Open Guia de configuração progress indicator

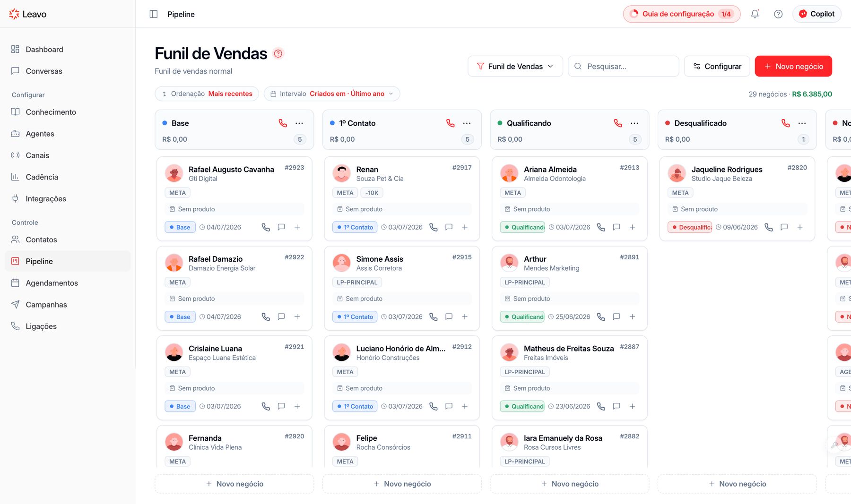pyautogui.click(x=682, y=14)
